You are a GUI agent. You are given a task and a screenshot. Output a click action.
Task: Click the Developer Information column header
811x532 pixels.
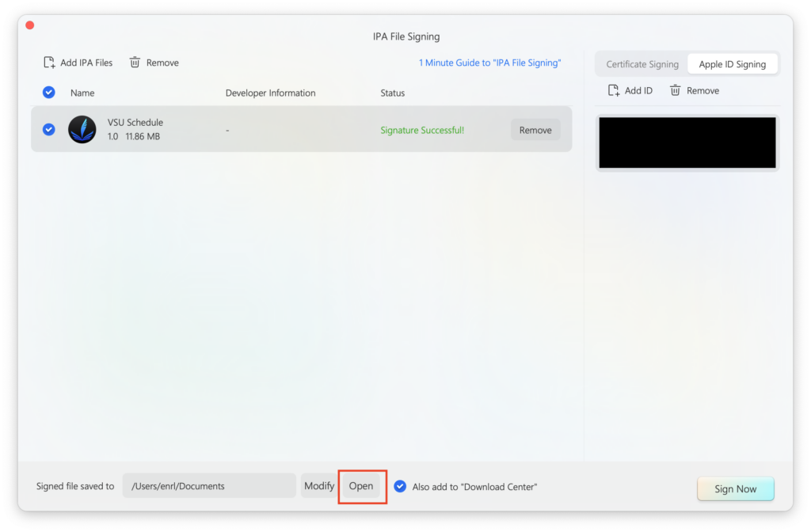(x=270, y=93)
